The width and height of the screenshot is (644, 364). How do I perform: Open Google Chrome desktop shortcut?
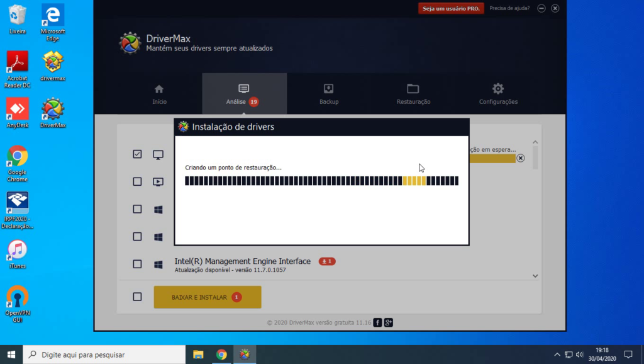coord(17,163)
